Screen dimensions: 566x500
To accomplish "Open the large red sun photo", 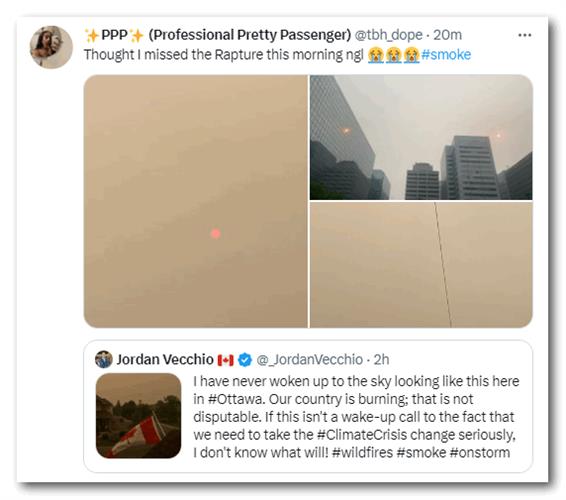I will [x=196, y=201].
